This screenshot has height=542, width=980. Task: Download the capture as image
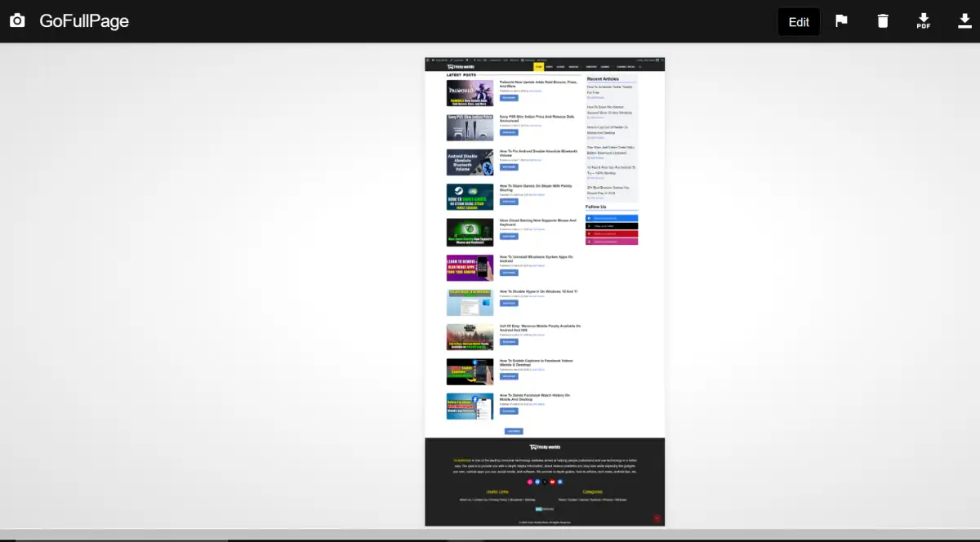click(964, 20)
